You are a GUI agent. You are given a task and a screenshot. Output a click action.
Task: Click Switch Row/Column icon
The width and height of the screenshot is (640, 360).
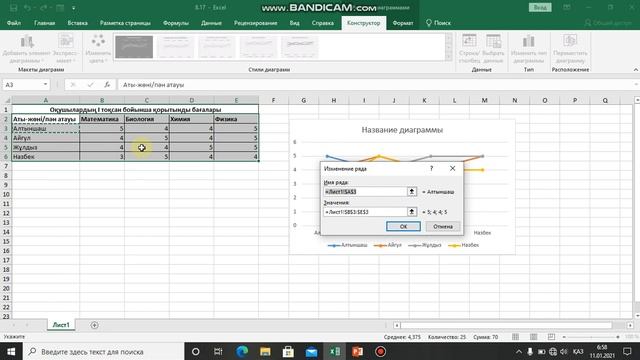469,49
